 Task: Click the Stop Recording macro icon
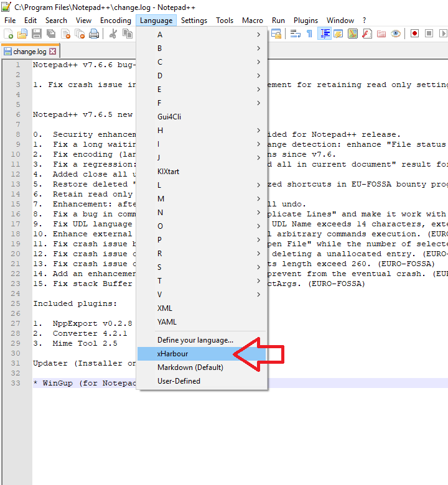[429, 34]
